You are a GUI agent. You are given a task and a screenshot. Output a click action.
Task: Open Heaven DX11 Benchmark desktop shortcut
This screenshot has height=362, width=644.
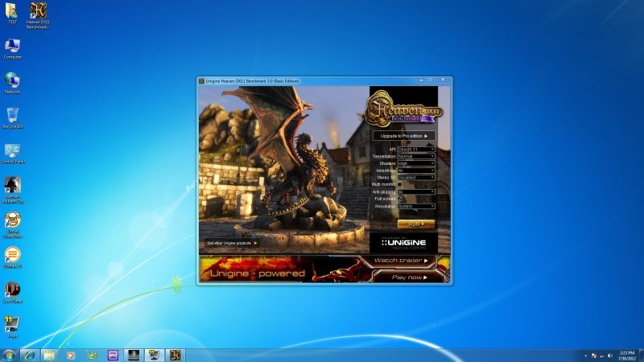pyautogui.click(x=38, y=14)
